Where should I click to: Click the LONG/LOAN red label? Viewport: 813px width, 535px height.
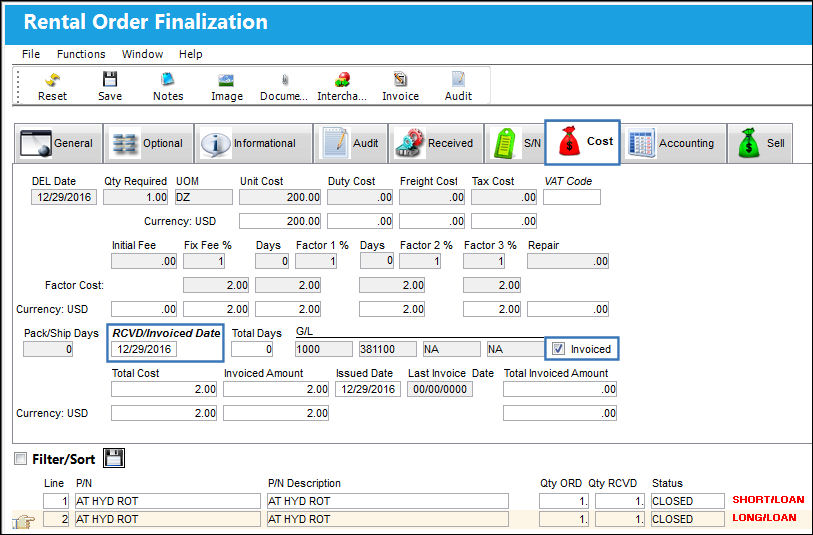(764, 518)
